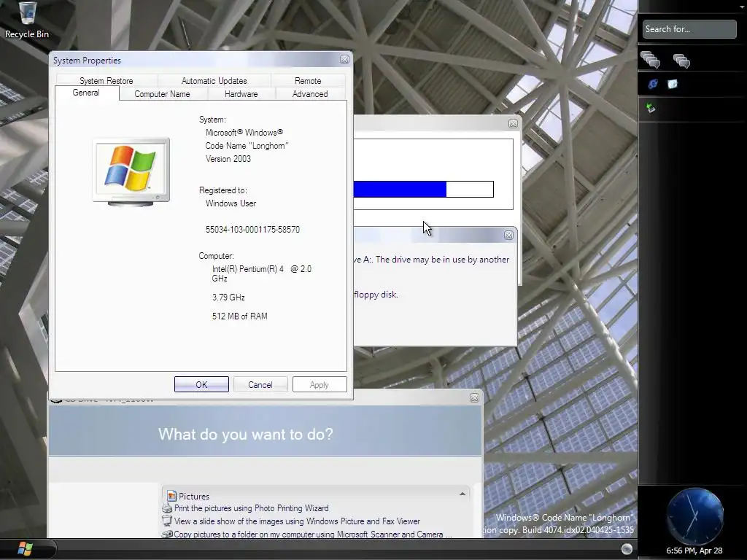The image size is (747, 560).
Task: Switch to the Computer Name tab
Action: pos(162,94)
